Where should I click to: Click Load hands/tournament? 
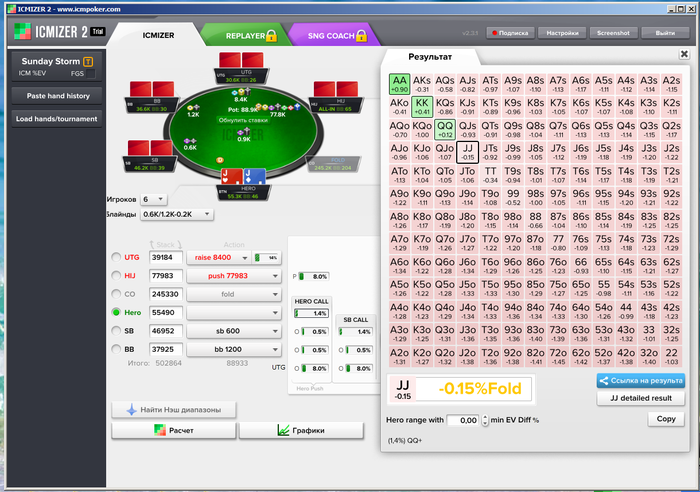[x=57, y=119]
